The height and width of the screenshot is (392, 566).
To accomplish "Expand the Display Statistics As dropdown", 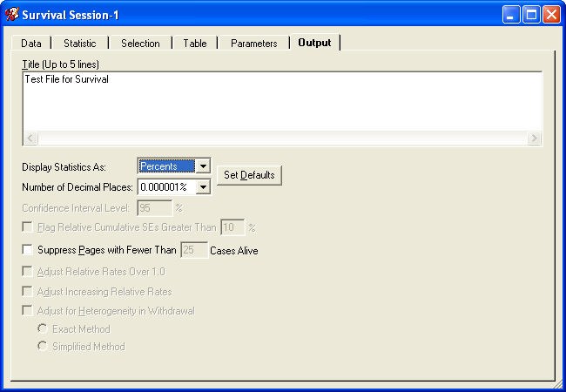I will [202, 166].
